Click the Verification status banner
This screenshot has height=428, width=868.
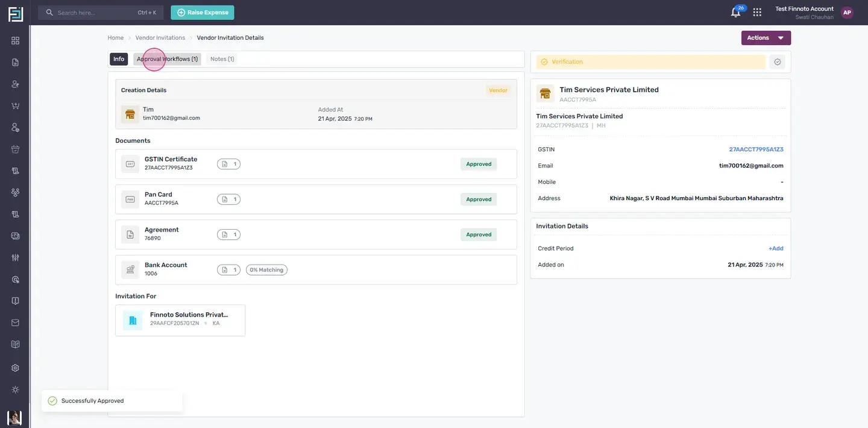[651, 61]
